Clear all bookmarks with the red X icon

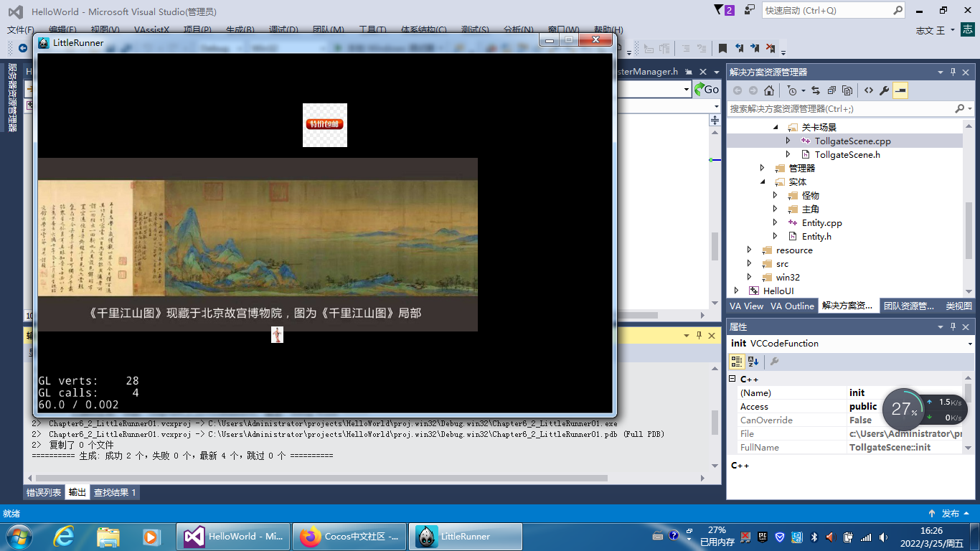771,48
